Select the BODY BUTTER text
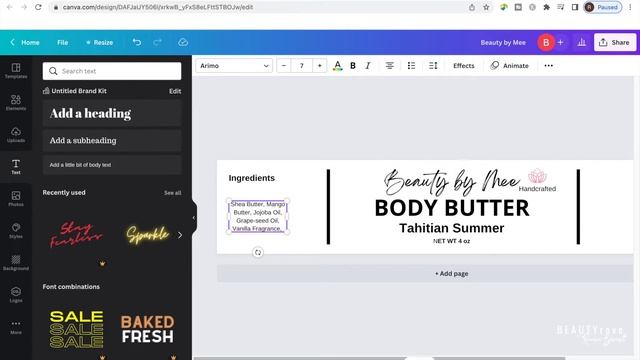The height and width of the screenshot is (360, 640). click(452, 208)
